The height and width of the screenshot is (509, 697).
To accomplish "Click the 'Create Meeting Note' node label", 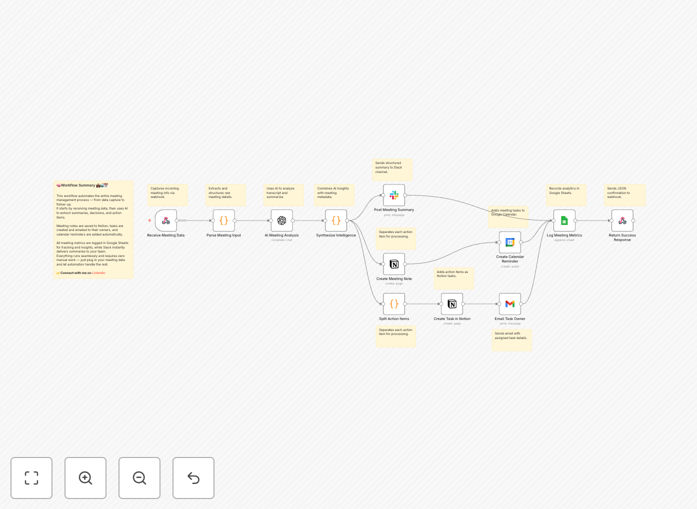I will (394, 279).
